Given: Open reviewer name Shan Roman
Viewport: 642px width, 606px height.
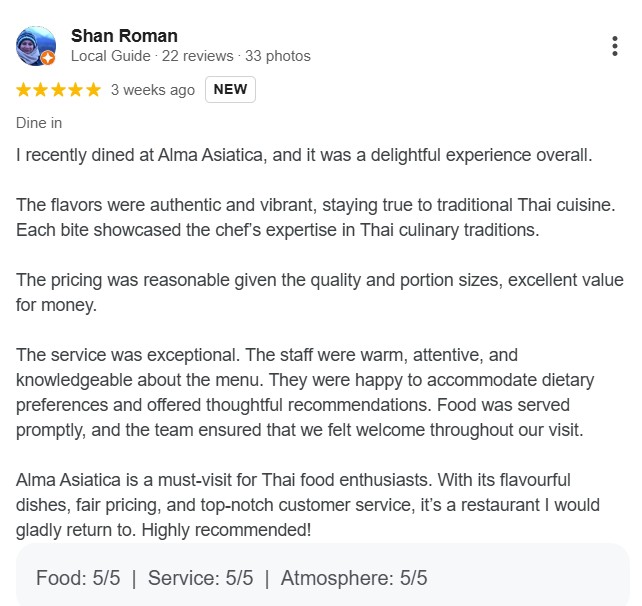Looking at the screenshot, I should coord(124,36).
